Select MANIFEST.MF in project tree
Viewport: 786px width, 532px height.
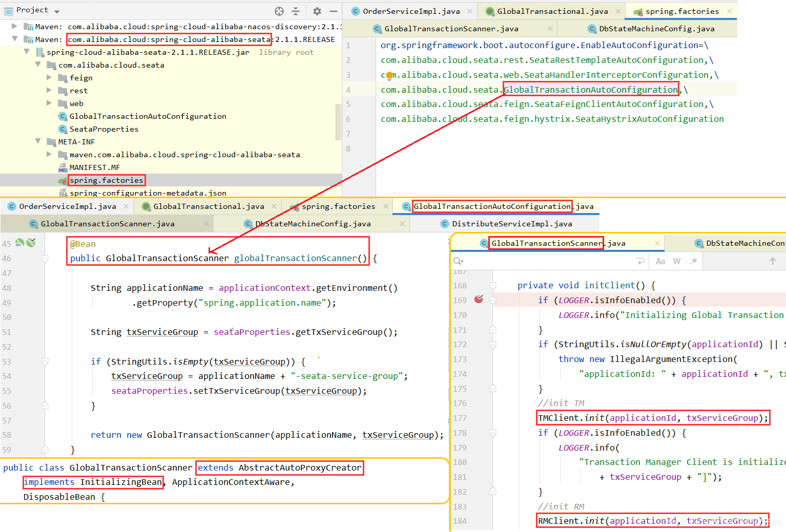click(x=89, y=167)
